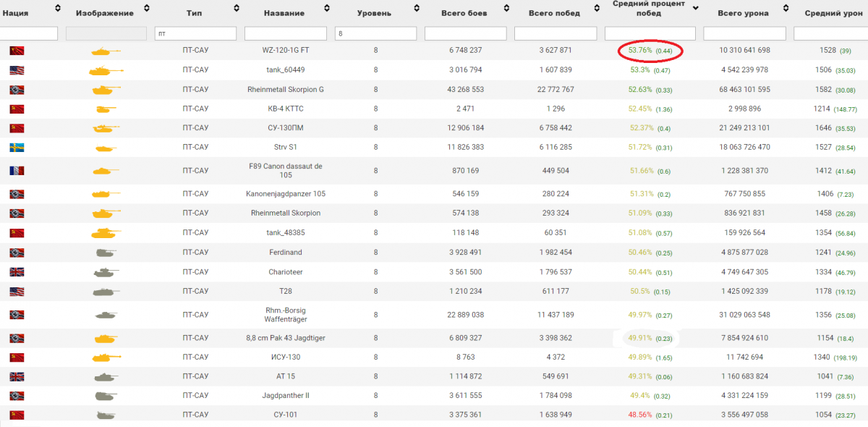Click the Средний урон filter input field
This screenshot has width=868, height=427.
coord(830,33)
